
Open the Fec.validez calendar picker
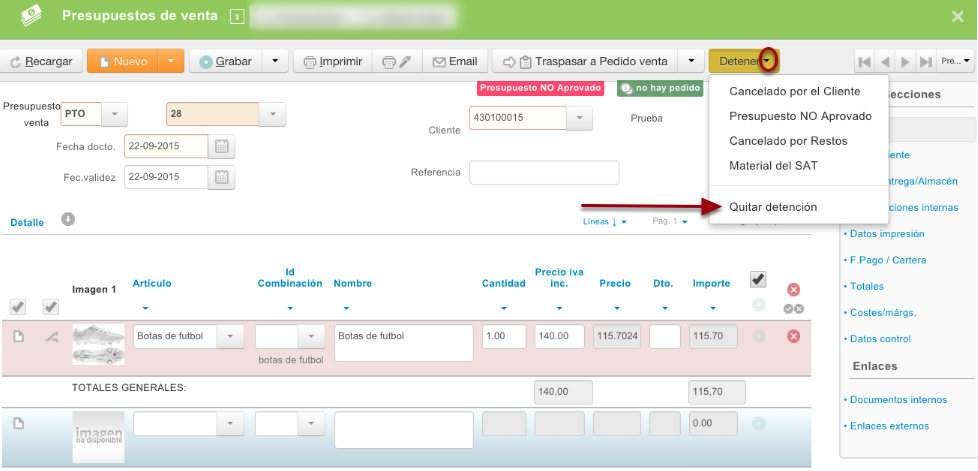click(222, 177)
